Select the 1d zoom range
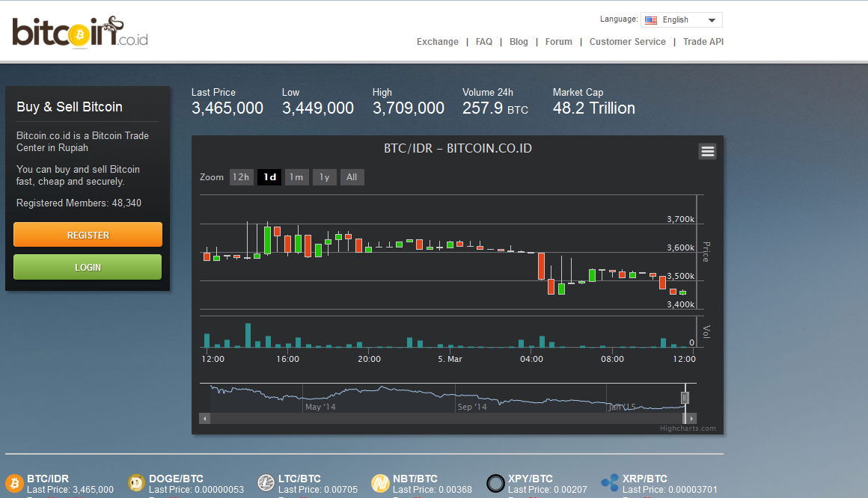The image size is (868, 498). click(269, 177)
